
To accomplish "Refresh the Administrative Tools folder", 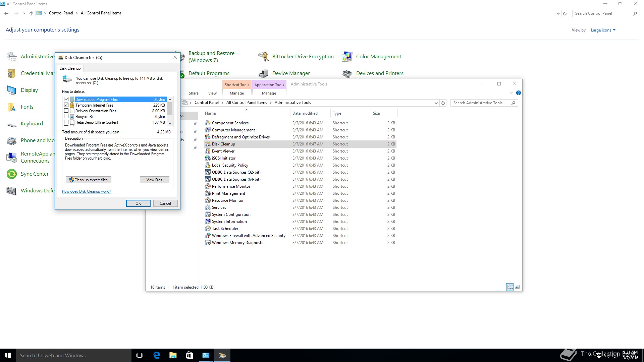I will click(x=443, y=103).
